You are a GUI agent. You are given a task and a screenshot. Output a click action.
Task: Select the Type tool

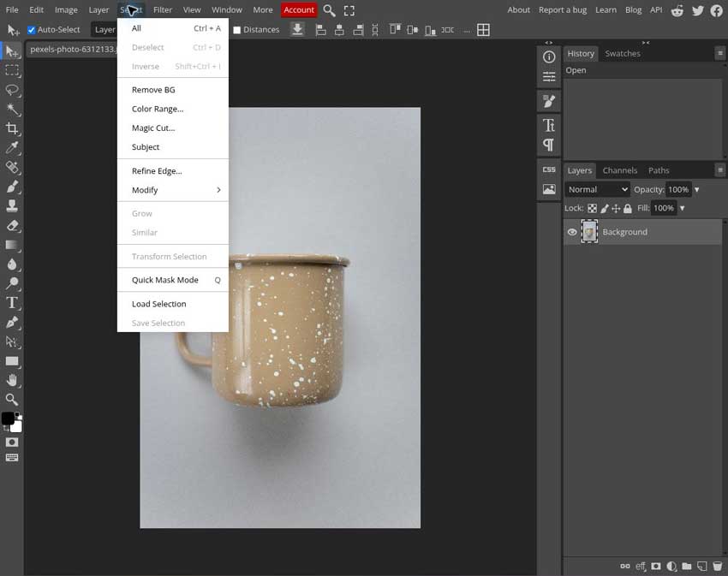12,303
